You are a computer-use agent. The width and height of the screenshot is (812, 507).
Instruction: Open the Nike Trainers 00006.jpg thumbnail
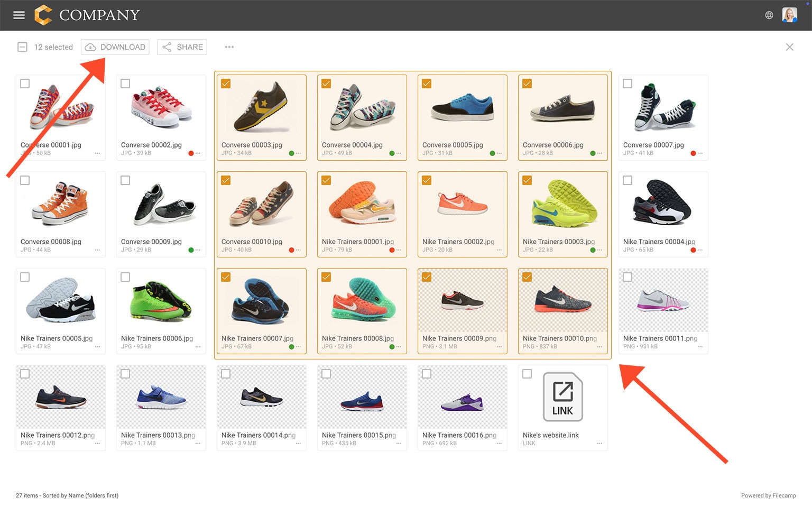coord(161,301)
